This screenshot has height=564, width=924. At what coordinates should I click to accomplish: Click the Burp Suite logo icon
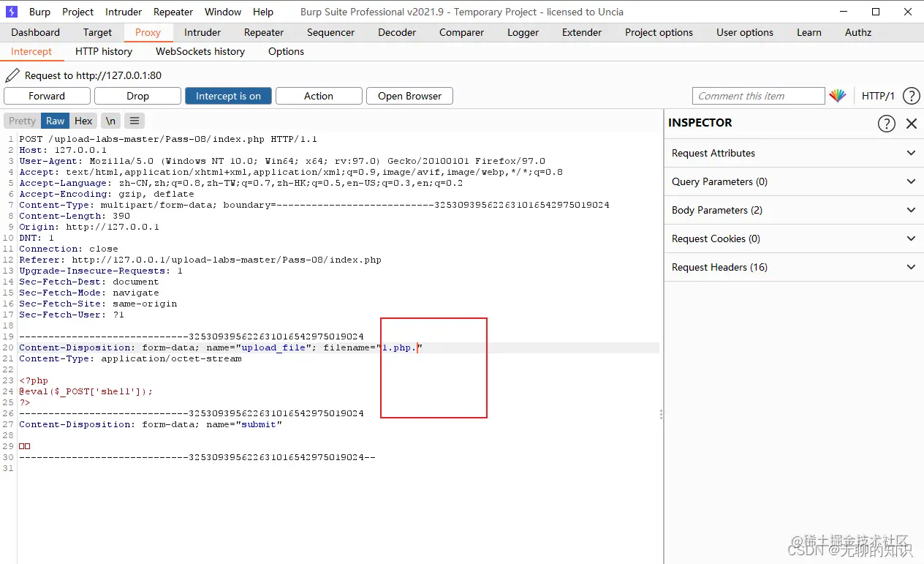coord(11,12)
